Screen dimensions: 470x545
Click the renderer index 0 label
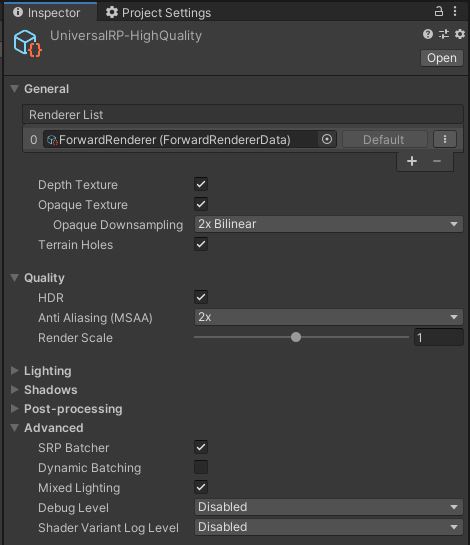[x=33, y=140]
